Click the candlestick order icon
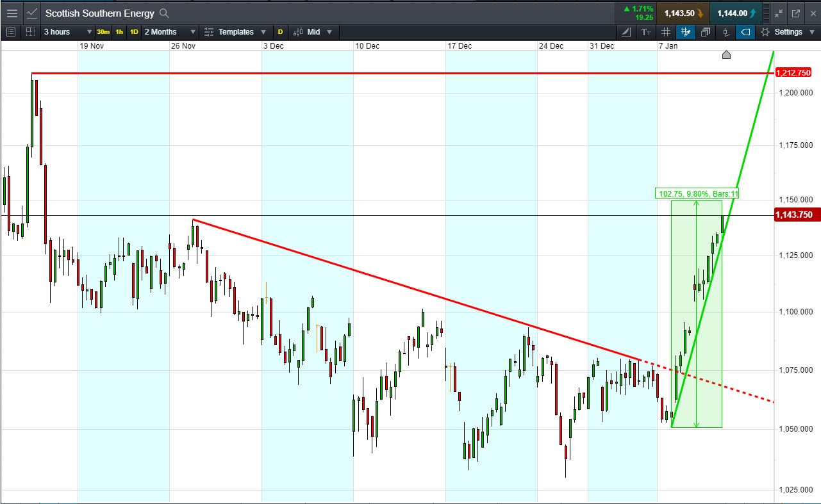 pyautogui.click(x=726, y=32)
